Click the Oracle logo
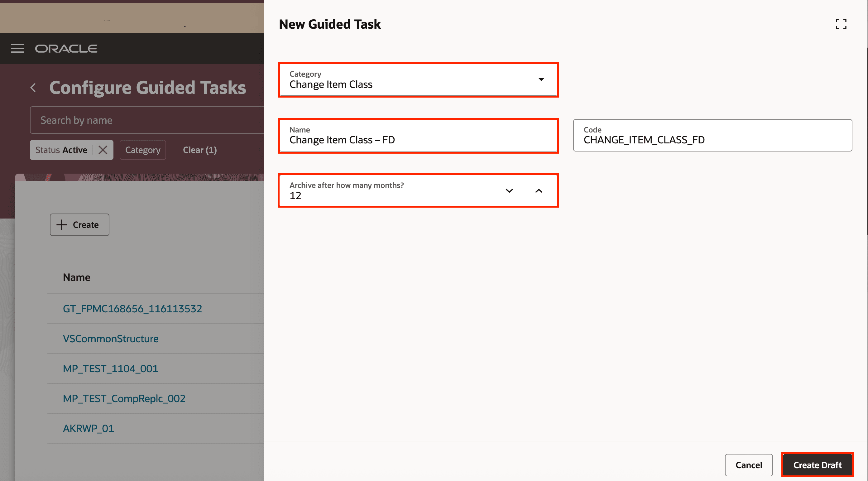Image resolution: width=868 pixels, height=481 pixels. [66, 48]
